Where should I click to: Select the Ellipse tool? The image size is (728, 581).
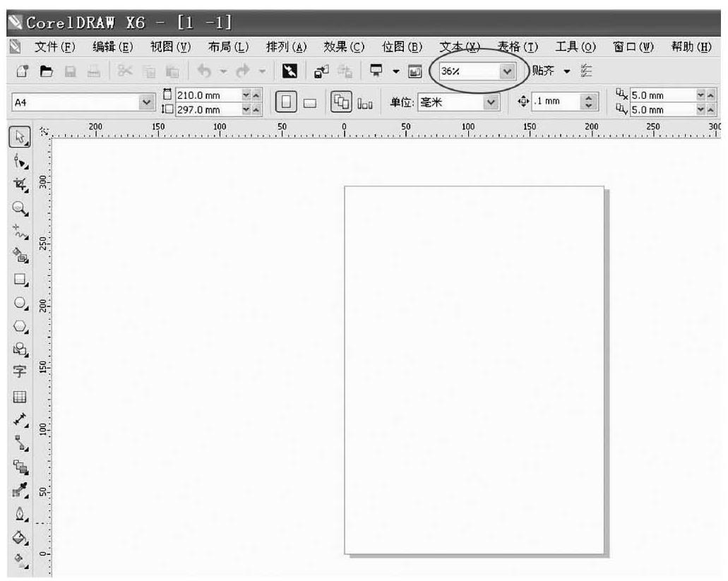[x=20, y=303]
